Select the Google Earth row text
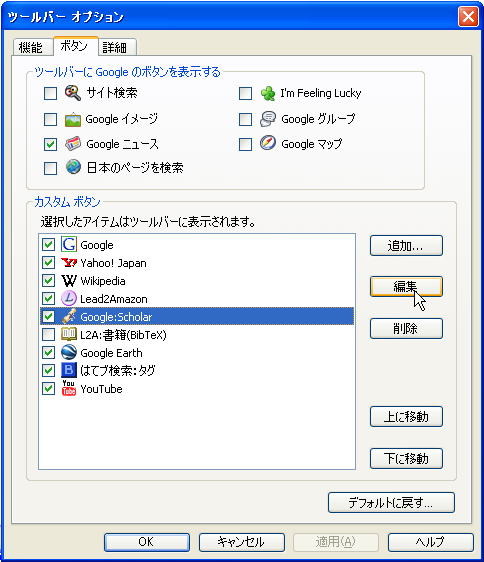Viewport: 484px width, 562px height. (111, 353)
